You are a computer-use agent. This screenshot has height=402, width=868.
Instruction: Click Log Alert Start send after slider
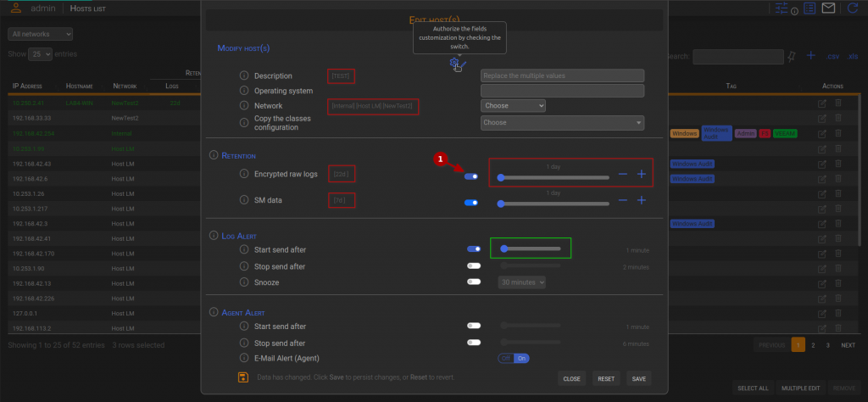click(x=531, y=248)
